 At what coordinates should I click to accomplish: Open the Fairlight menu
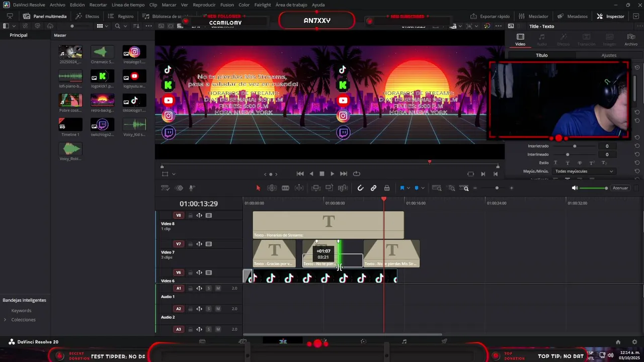pos(263,5)
